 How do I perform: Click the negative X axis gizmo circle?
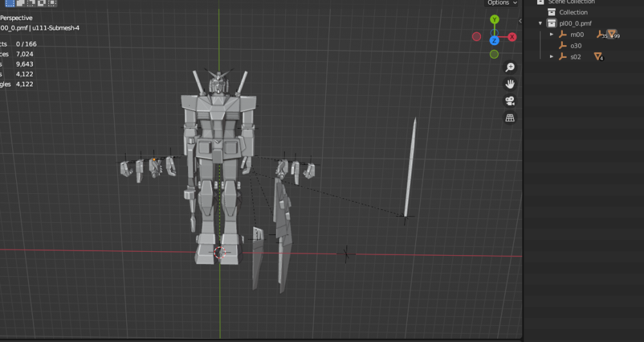click(x=477, y=37)
